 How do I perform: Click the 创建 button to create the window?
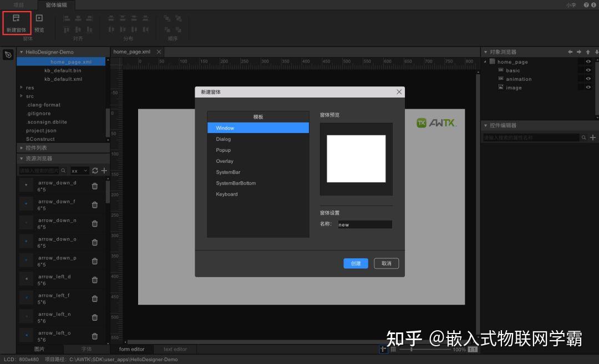[x=356, y=263]
